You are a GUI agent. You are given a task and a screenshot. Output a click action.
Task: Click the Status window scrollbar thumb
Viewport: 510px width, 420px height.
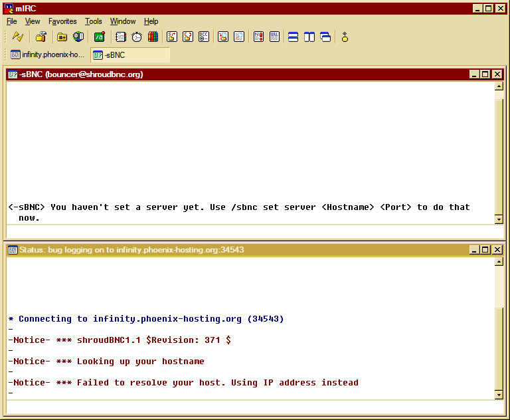499,349
